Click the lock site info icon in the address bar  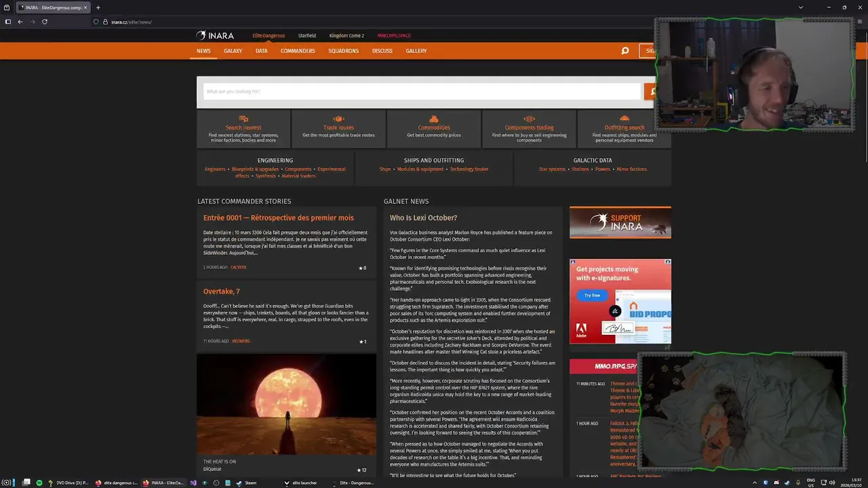pos(105,22)
